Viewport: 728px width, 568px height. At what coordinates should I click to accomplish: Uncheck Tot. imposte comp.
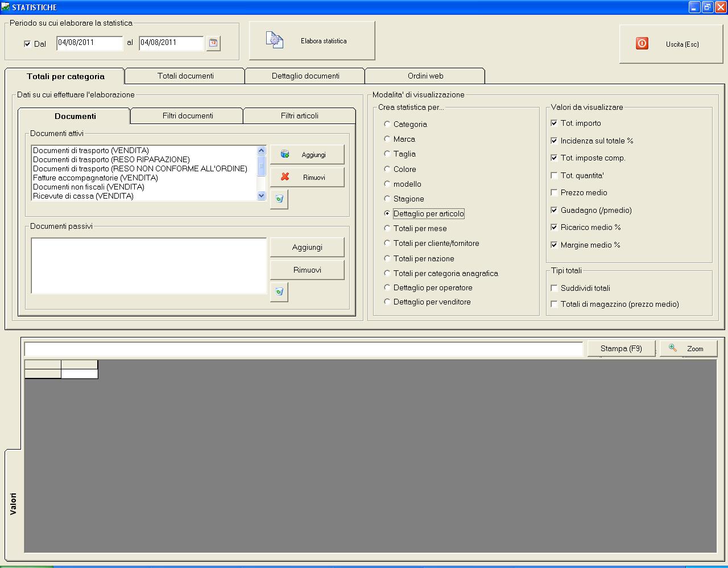tap(554, 158)
